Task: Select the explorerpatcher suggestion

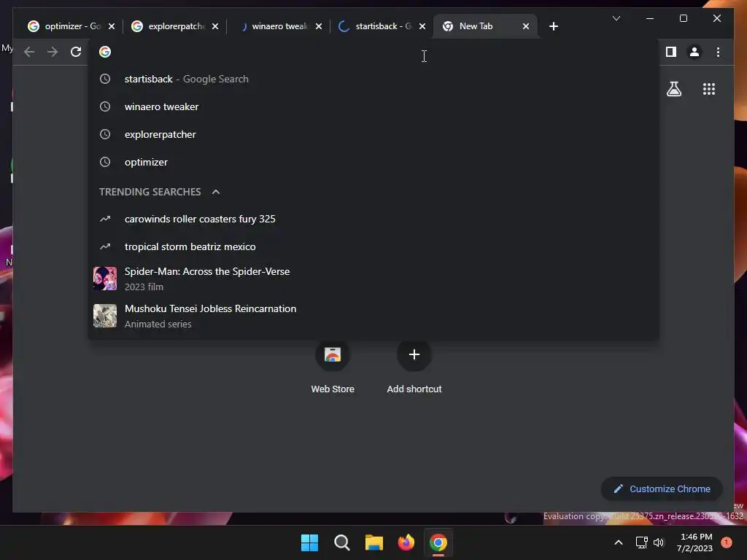Action: (x=373, y=134)
